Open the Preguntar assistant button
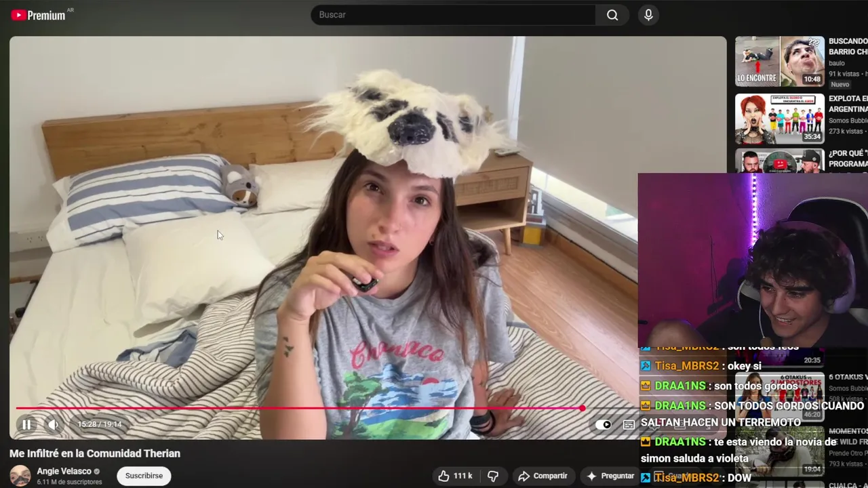Image resolution: width=868 pixels, height=488 pixels. pos(610,476)
